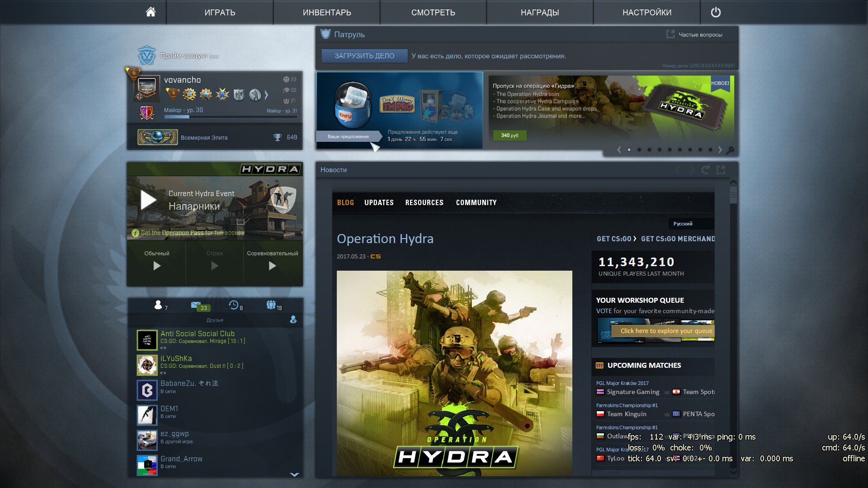The image size is (868, 488).
Task: Switch to UPDATES tab in news
Action: [379, 202]
